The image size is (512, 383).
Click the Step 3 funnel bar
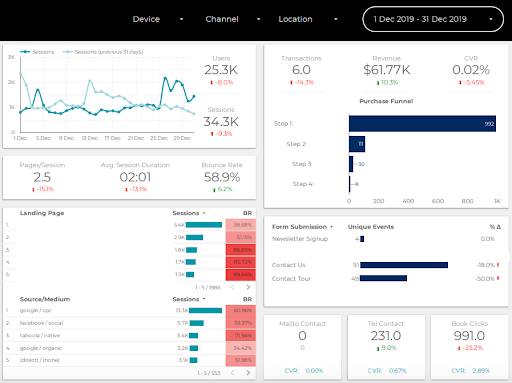[351, 164]
